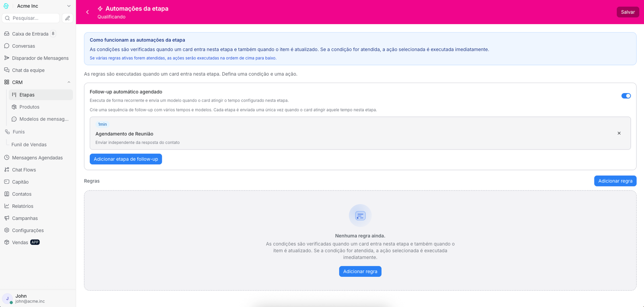The height and width of the screenshot is (307, 644).
Task: Click Adicionar regra beside the Regras heading
Action: pos(615,181)
